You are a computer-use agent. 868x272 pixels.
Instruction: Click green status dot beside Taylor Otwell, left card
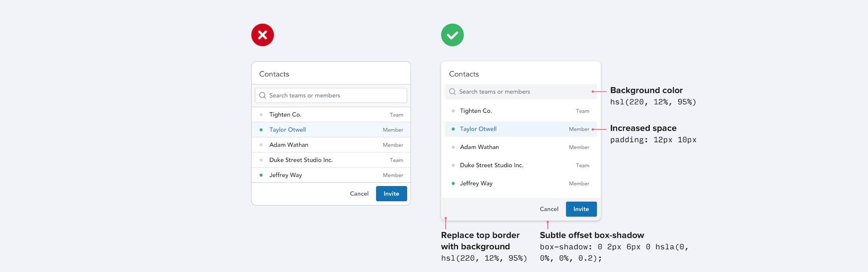(261, 130)
